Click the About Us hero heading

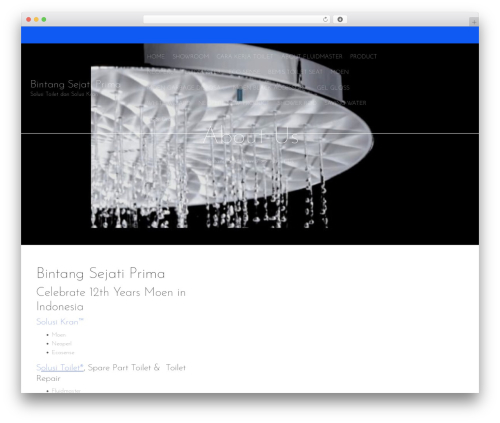[x=251, y=135]
